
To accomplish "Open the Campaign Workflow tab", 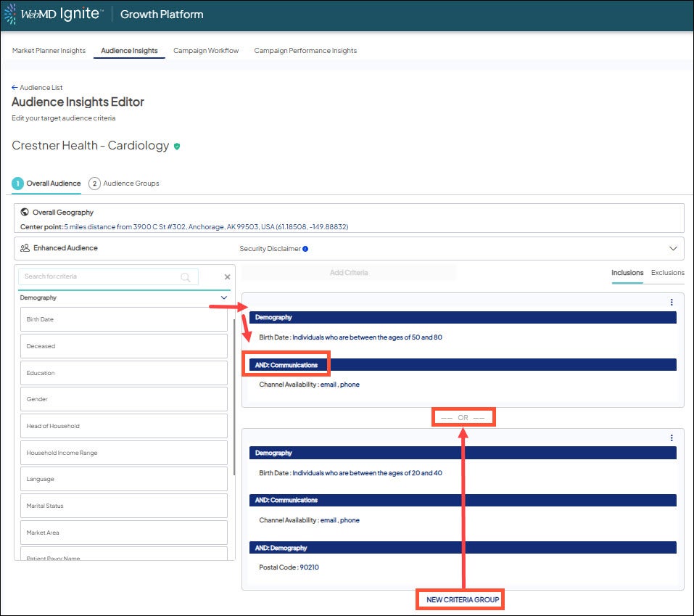I will [206, 51].
